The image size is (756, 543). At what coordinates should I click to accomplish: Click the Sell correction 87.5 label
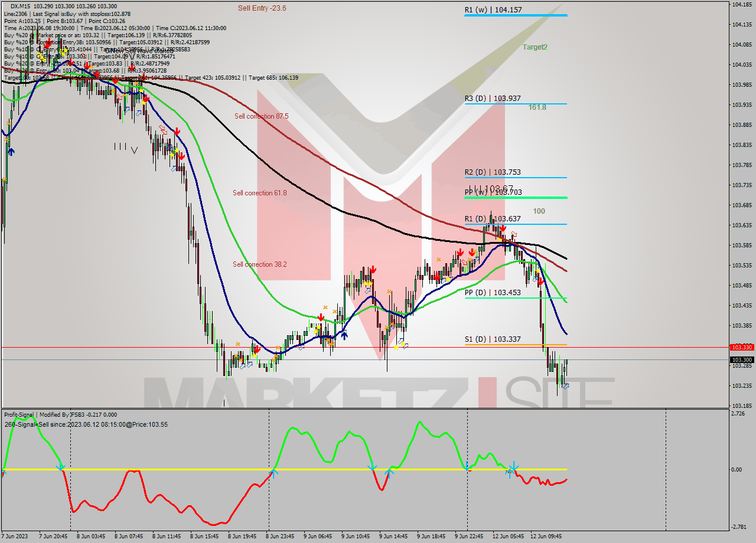[261, 116]
